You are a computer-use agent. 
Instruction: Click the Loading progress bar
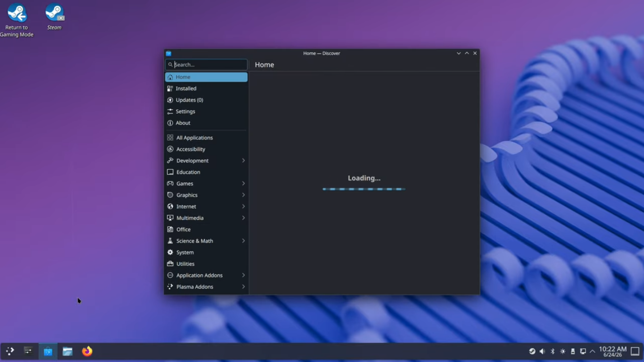364,189
